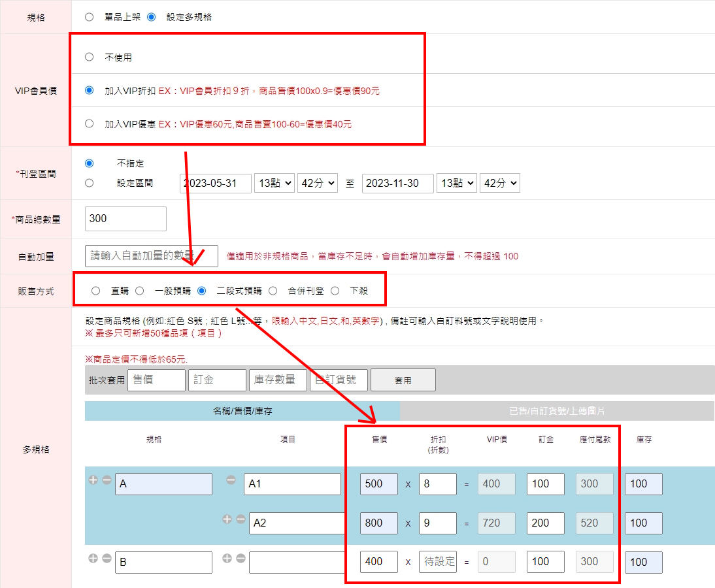This screenshot has width=715, height=588.
Task: Expand the end time hour dropdown
Action: coord(457,184)
